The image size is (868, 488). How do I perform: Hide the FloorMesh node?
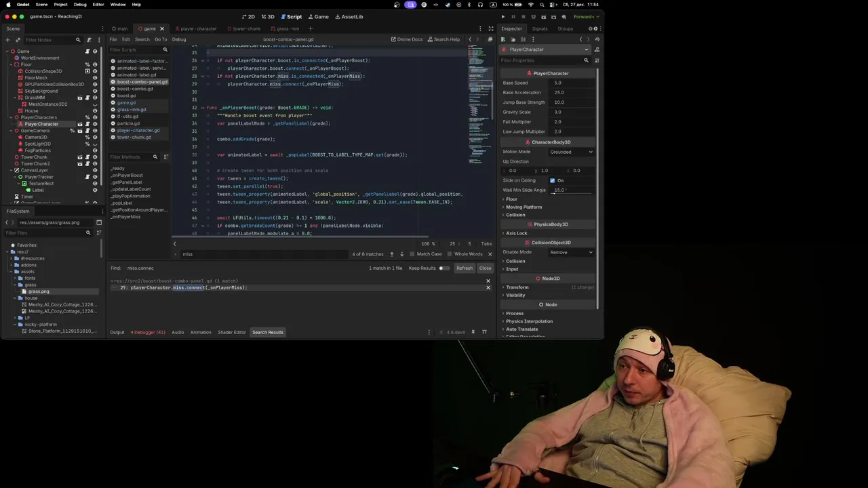pos(95,78)
